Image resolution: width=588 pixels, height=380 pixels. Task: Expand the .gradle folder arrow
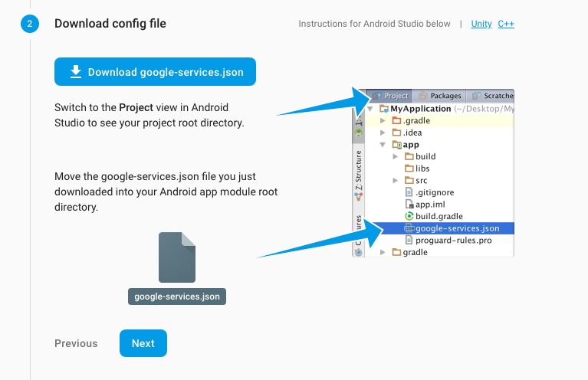tap(383, 121)
